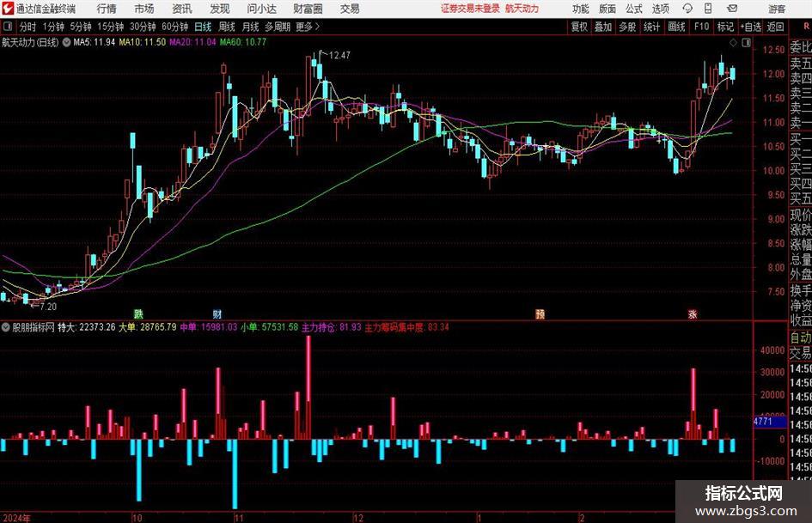
Task: Click the MA10: 11.50 indicator value
Action: (143, 42)
